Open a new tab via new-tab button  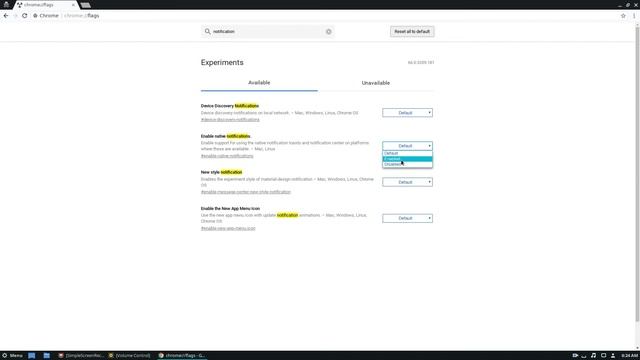[x=85, y=5]
